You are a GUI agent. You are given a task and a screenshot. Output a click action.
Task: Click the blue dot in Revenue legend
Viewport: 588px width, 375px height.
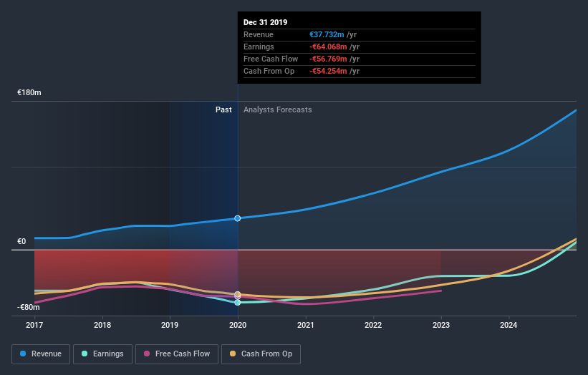click(23, 354)
